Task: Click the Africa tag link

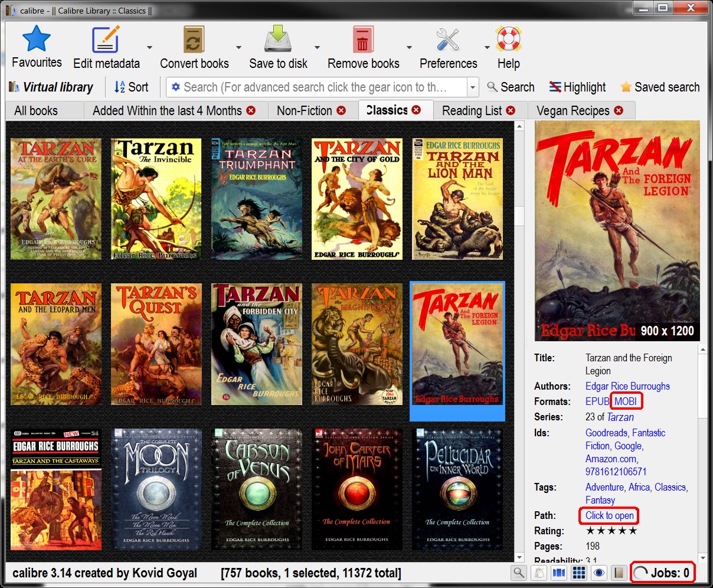Action: [639, 487]
